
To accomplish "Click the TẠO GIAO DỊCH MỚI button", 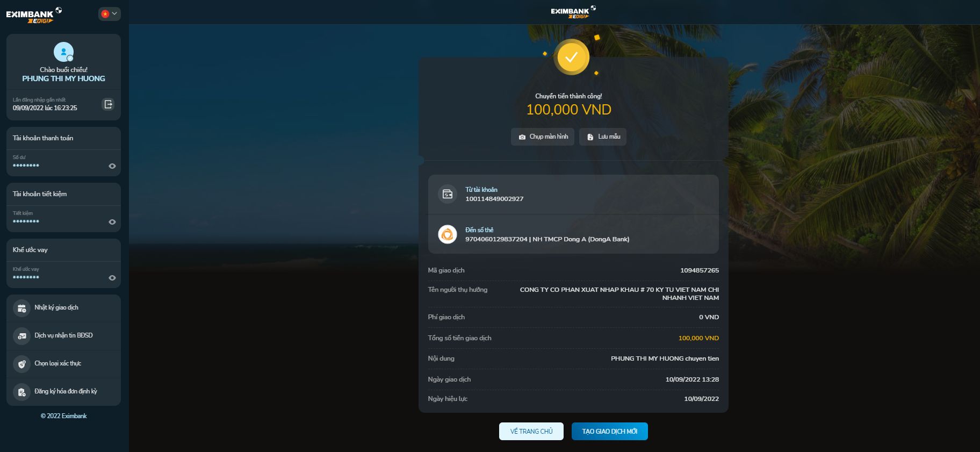I will click(610, 432).
